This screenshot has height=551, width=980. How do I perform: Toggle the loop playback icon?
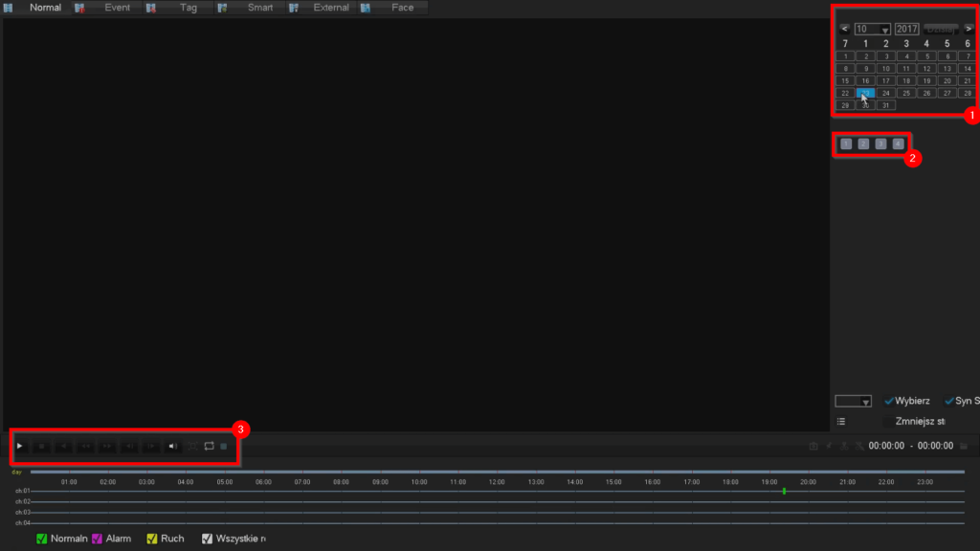click(x=209, y=446)
